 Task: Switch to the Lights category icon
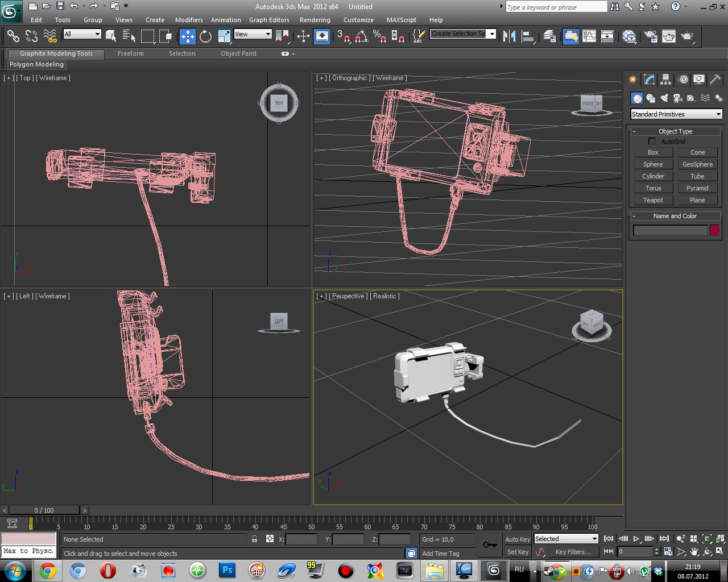(x=664, y=98)
